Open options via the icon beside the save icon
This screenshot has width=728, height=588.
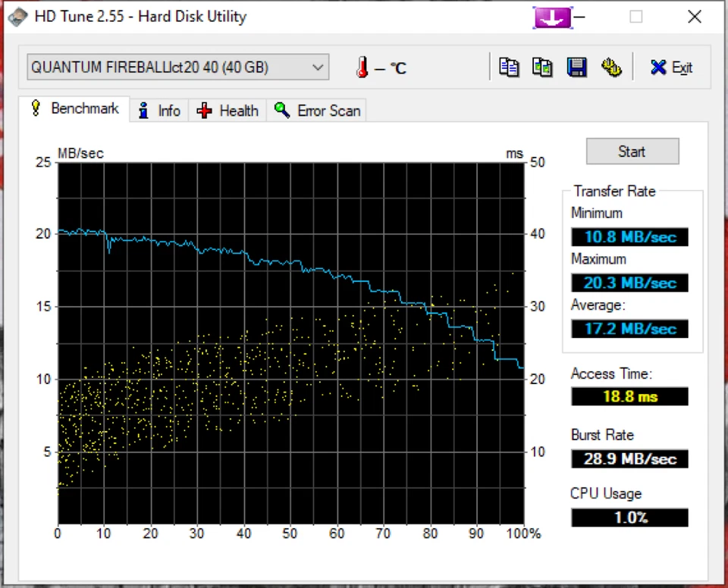612,67
